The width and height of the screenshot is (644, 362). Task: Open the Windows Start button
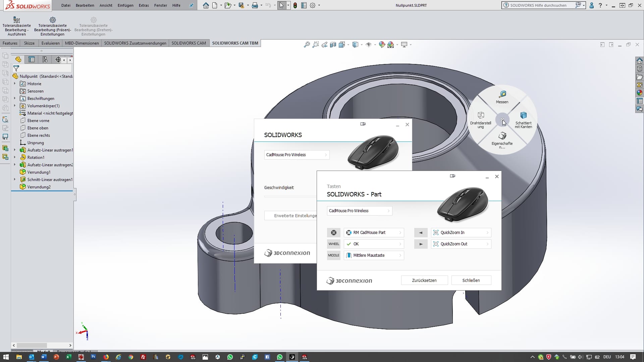6,357
